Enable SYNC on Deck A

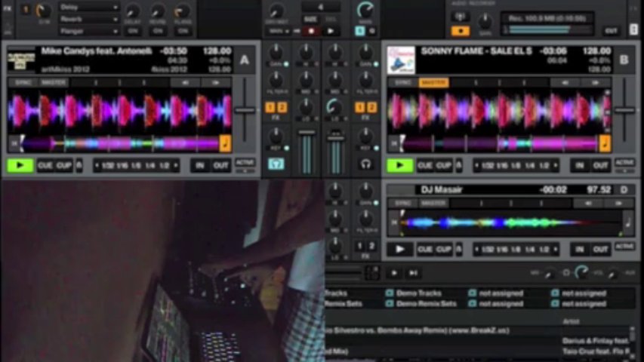(23, 82)
